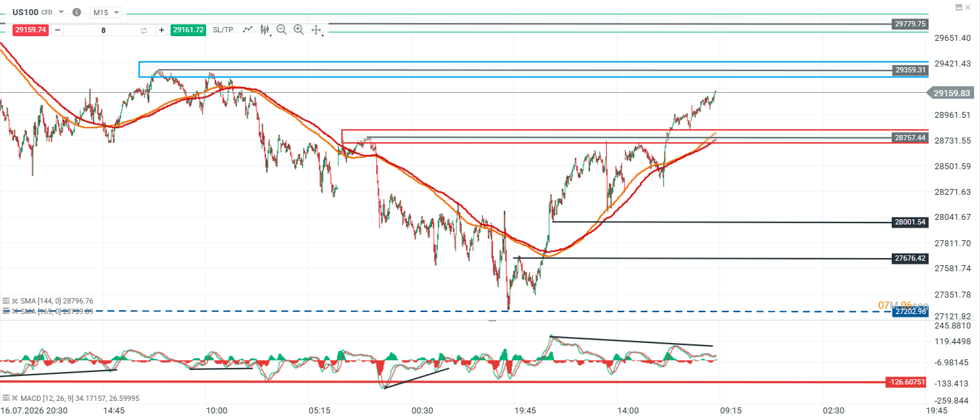Viewport: 980px width, 420px height.
Task: Remove the SMA 144 indicator
Action: coord(14,301)
